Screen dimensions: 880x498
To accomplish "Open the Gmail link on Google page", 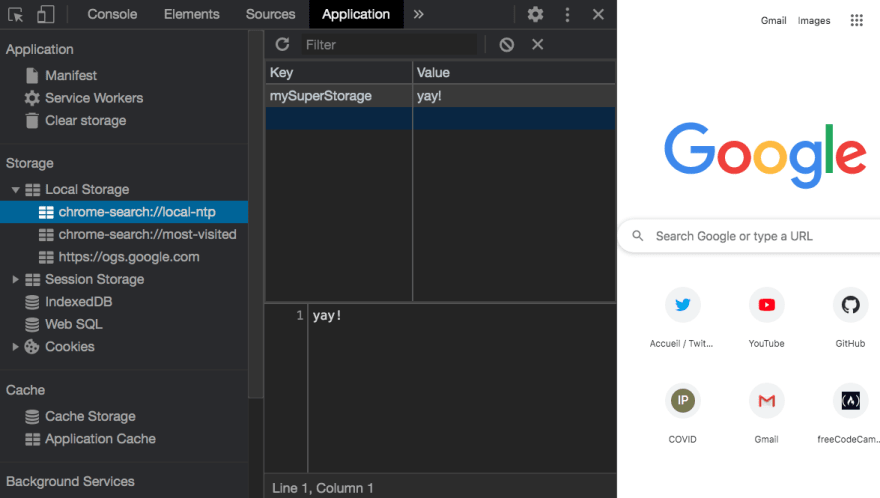I will pyautogui.click(x=773, y=21).
